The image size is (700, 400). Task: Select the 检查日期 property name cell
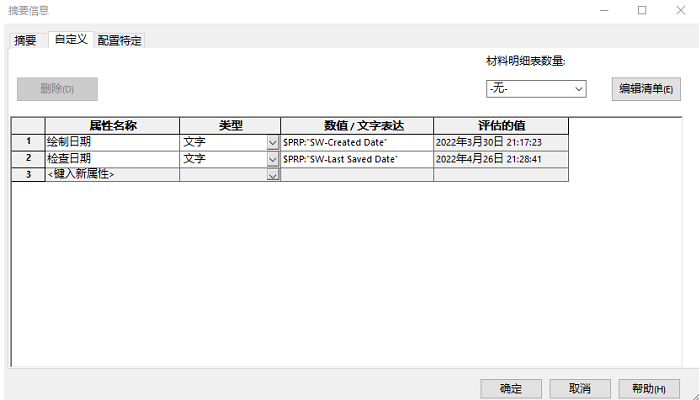click(112, 159)
